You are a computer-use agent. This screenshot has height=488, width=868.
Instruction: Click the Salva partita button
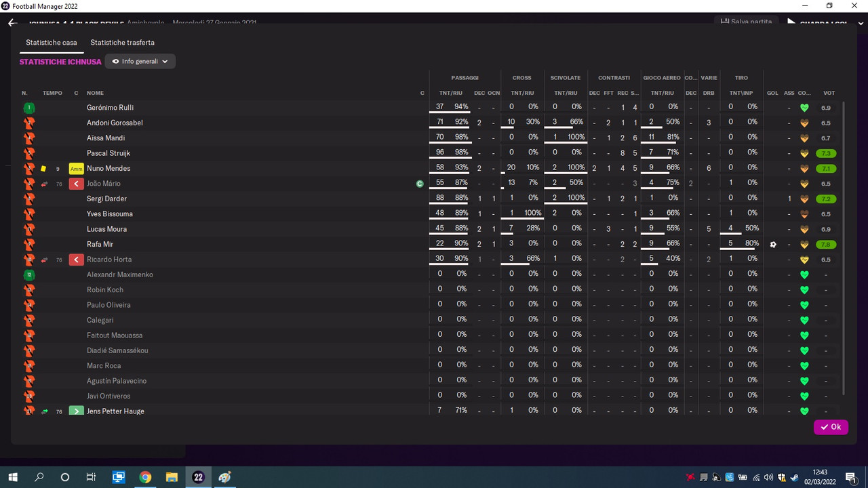click(x=746, y=22)
